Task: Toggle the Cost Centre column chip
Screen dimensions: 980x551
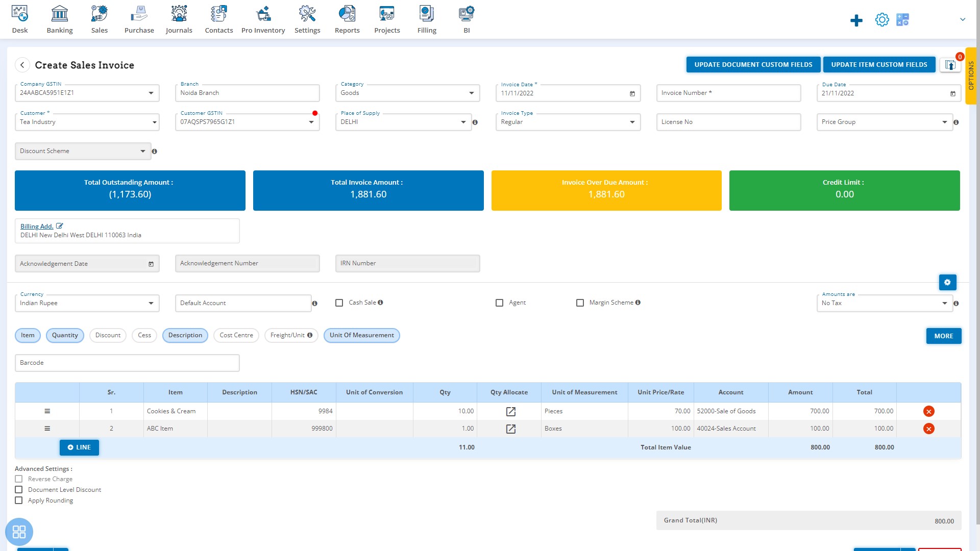Action: [236, 335]
